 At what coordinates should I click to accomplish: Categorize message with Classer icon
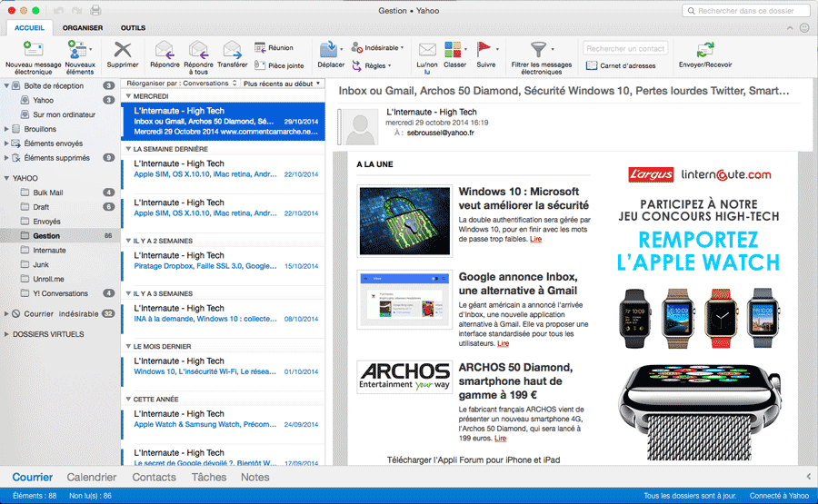453,50
